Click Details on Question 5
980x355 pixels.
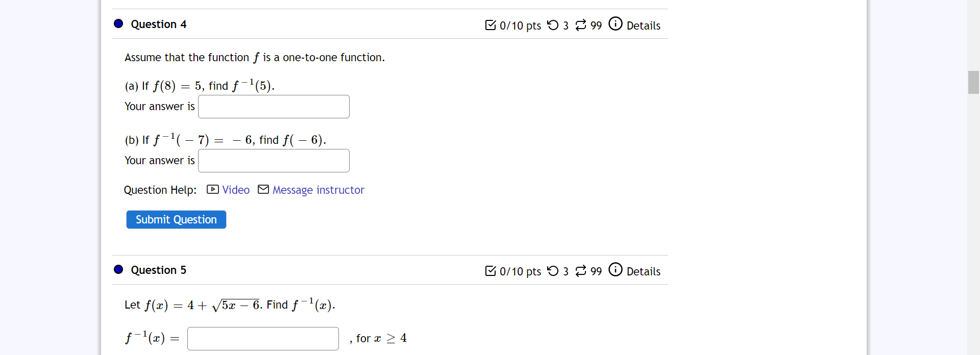coord(643,271)
